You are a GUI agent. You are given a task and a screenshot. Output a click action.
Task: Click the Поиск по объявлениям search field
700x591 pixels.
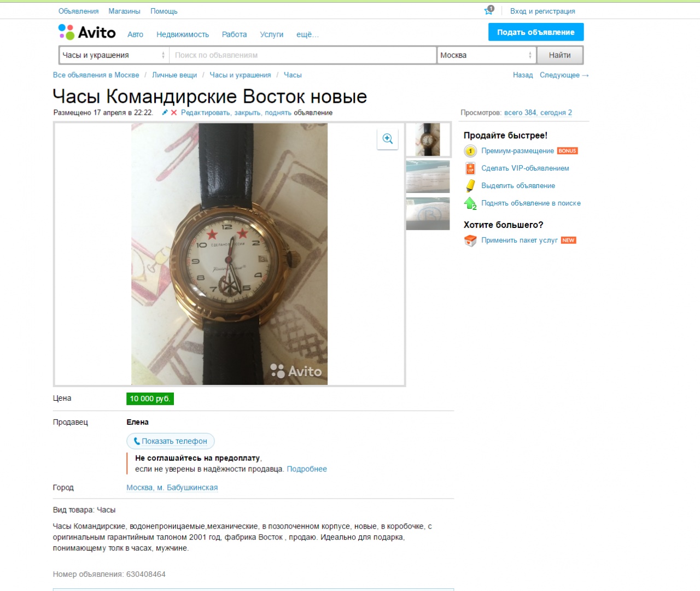click(x=302, y=55)
